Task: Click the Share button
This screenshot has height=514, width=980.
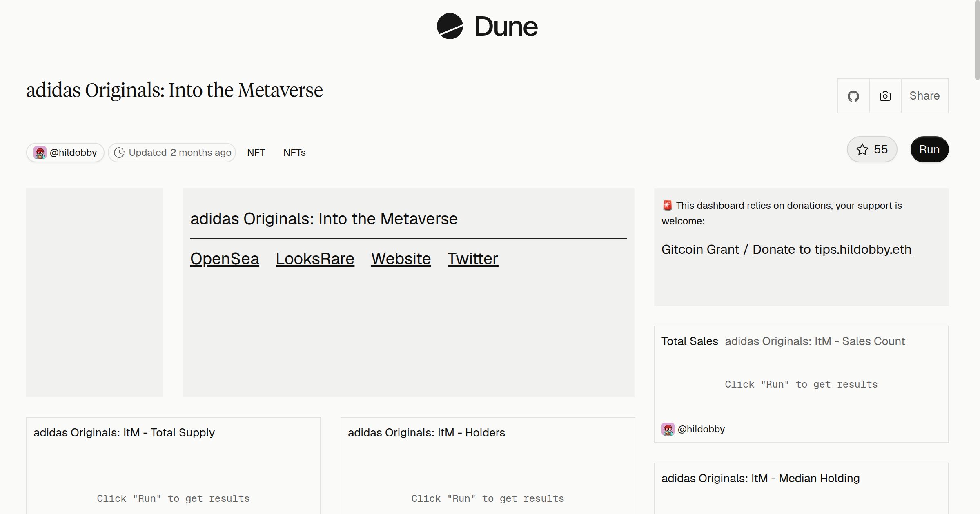Action: click(924, 96)
